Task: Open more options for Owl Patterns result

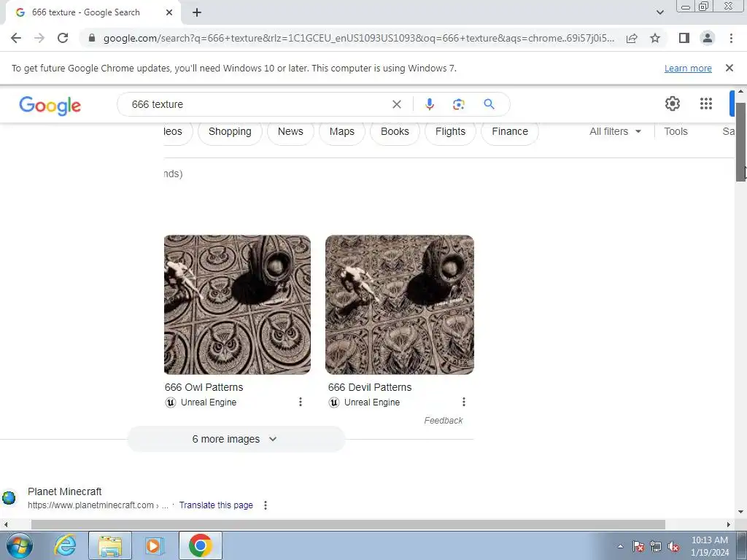Action: (300, 402)
